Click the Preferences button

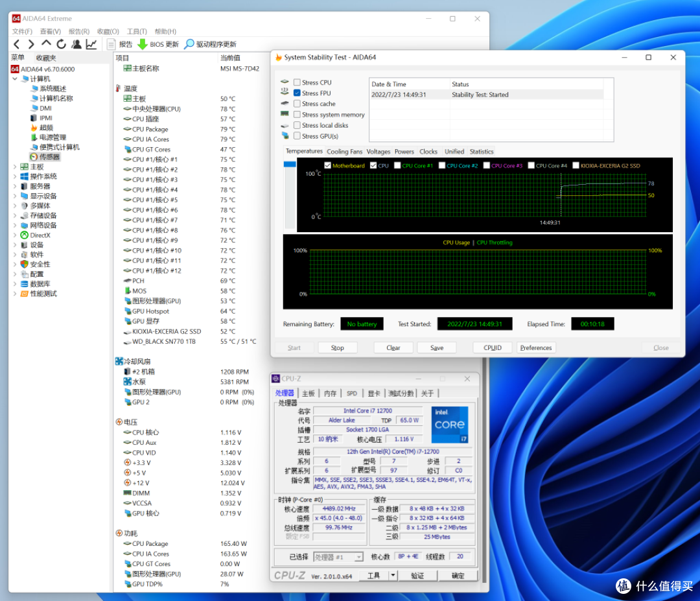[536, 348]
